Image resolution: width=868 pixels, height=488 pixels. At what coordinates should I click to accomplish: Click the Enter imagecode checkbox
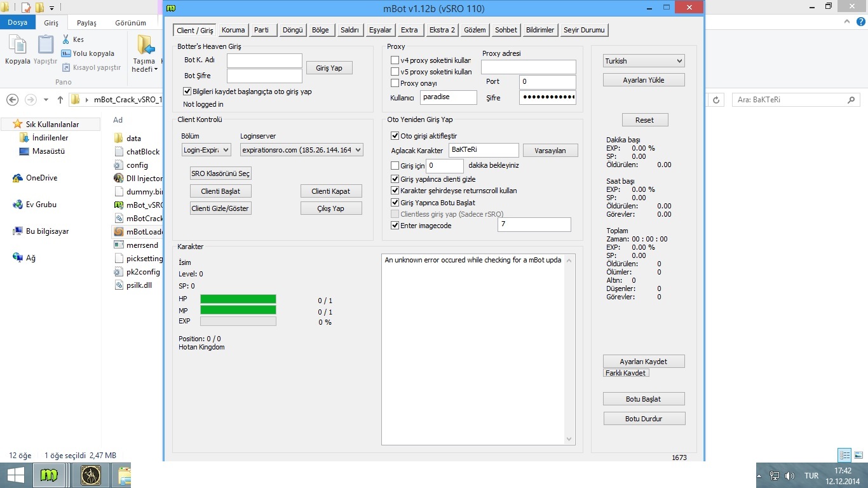(x=395, y=225)
